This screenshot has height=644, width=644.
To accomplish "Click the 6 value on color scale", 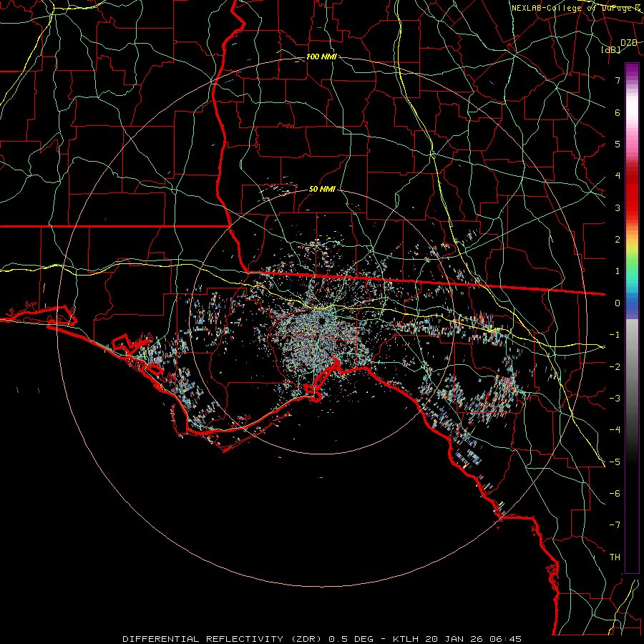I will click(618, 112).
